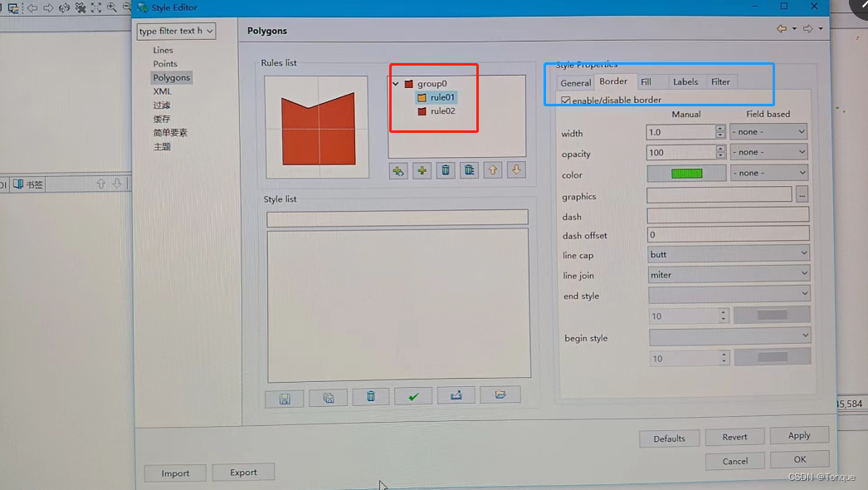Click dash offset input field
The image size is (868, 490).
click(x=728, y=234)
